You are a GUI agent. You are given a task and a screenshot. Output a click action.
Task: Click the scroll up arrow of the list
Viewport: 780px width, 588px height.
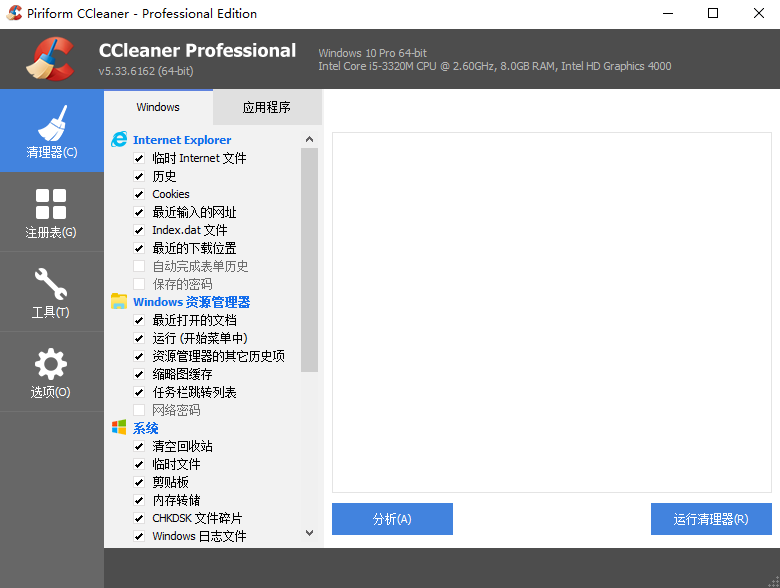[x=309, y=139]
